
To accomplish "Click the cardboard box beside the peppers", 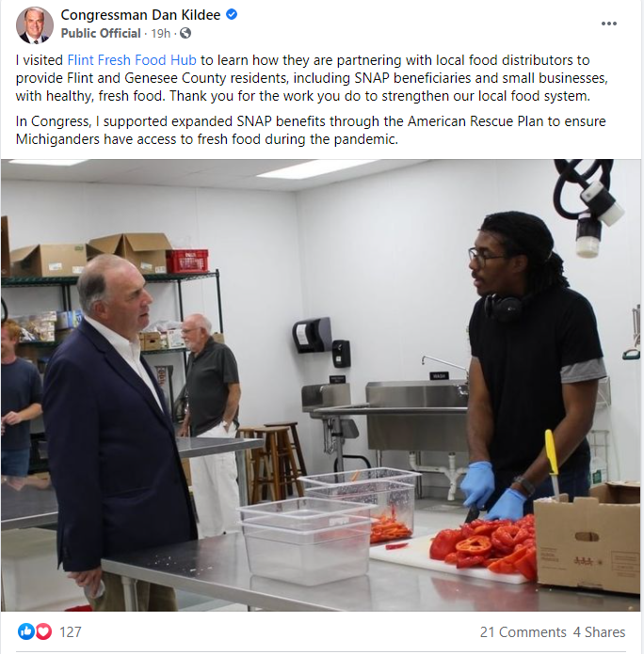I will [587, 537].
